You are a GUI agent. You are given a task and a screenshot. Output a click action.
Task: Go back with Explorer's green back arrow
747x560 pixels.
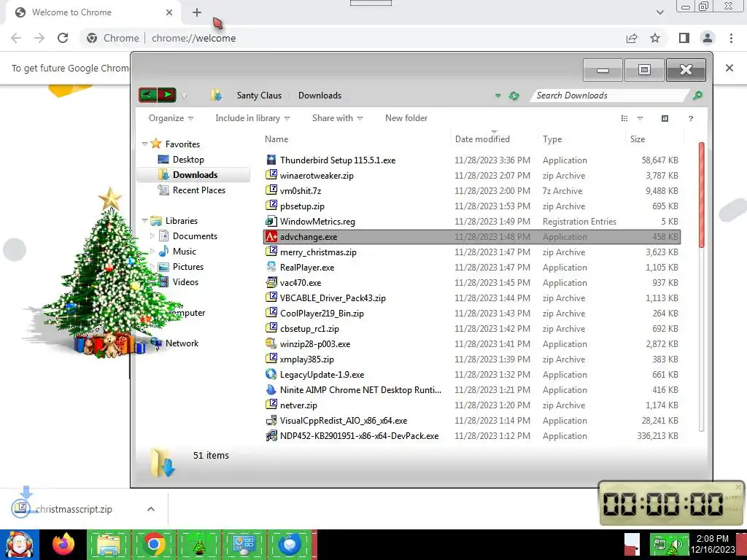pos(148,95)
